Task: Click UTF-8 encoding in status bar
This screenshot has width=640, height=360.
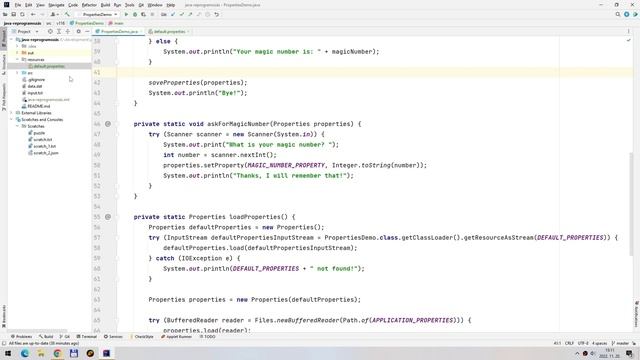Action: [x=583, y=343]
